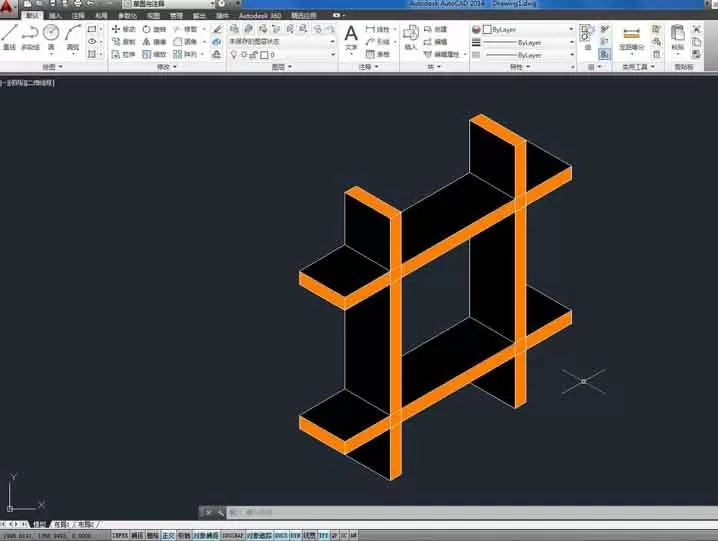The width and height of the screenshot is (718, 541).
Task: Click the Rotate (旋转) tool
Action: [x=154, y=29]
